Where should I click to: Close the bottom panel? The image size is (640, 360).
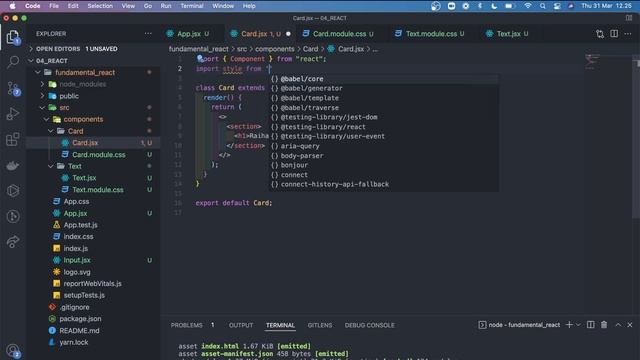coord(630,325)
